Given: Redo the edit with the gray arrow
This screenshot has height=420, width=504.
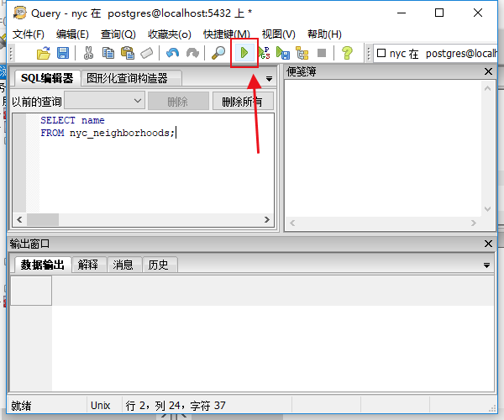Looking at the screenshot, I should 192,53.
